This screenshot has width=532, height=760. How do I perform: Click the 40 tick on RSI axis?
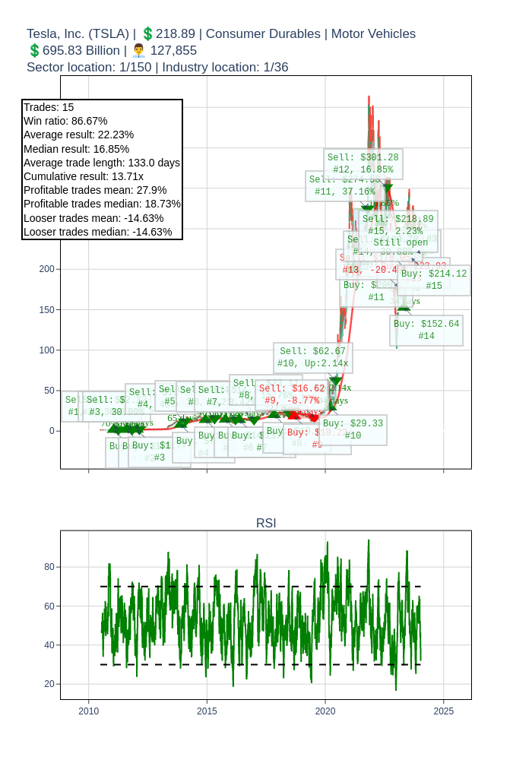pyautogui.click(x=49, y=644)
